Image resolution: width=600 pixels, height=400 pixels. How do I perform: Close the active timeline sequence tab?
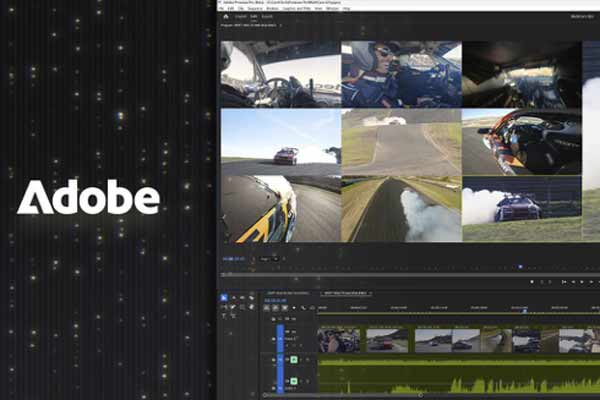tap(370, 293)
